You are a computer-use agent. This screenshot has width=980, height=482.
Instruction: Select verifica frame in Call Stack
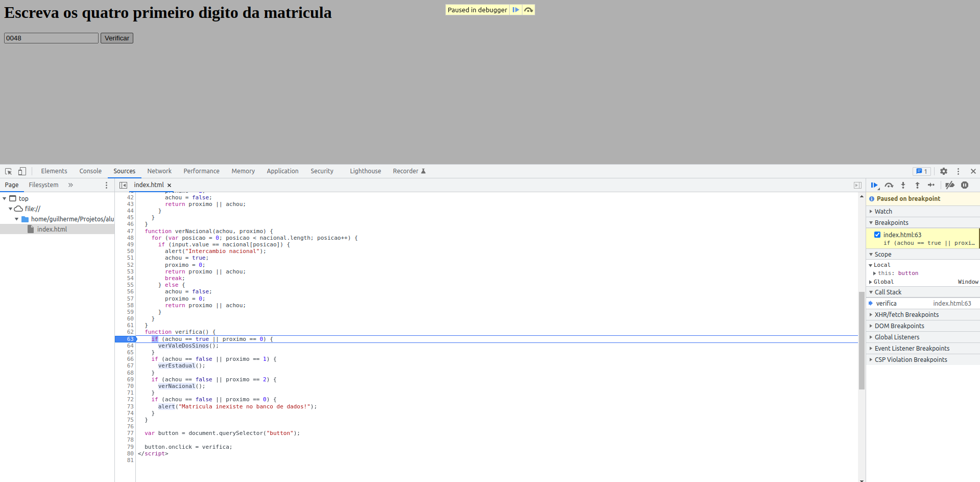click(x=886, y=304)
